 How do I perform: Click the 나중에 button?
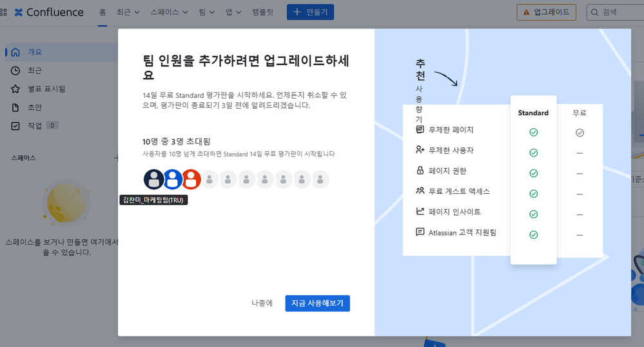click(x=262, y=303)
